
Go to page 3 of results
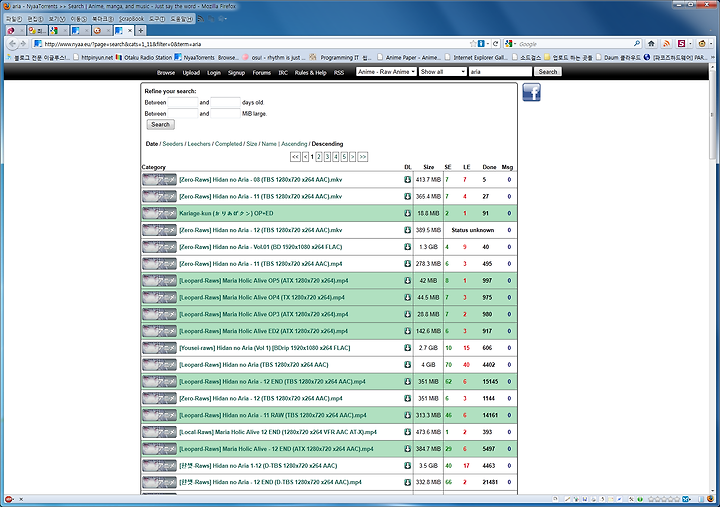(327, 157)
